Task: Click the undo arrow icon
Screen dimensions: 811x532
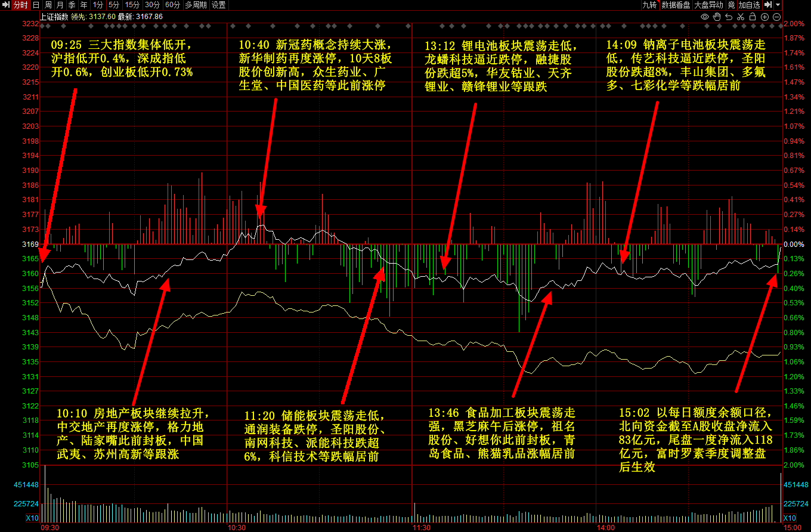Action: (x=729, y=17)
